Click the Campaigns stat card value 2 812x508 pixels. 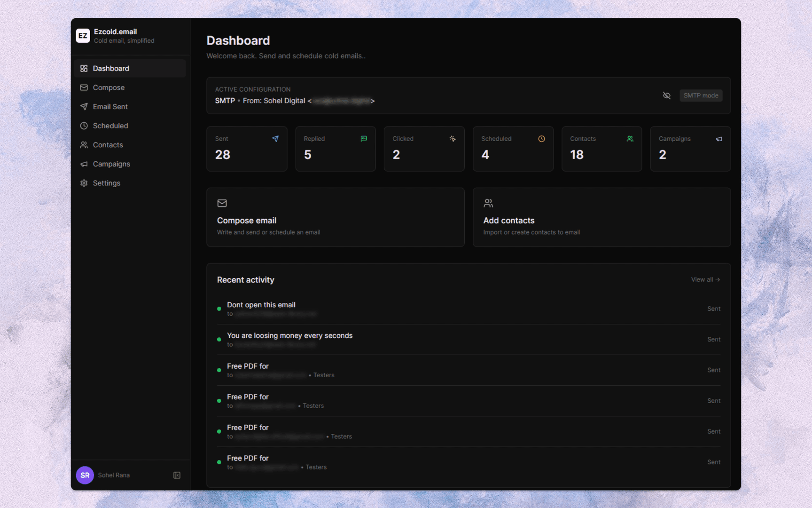pos(662,155)
